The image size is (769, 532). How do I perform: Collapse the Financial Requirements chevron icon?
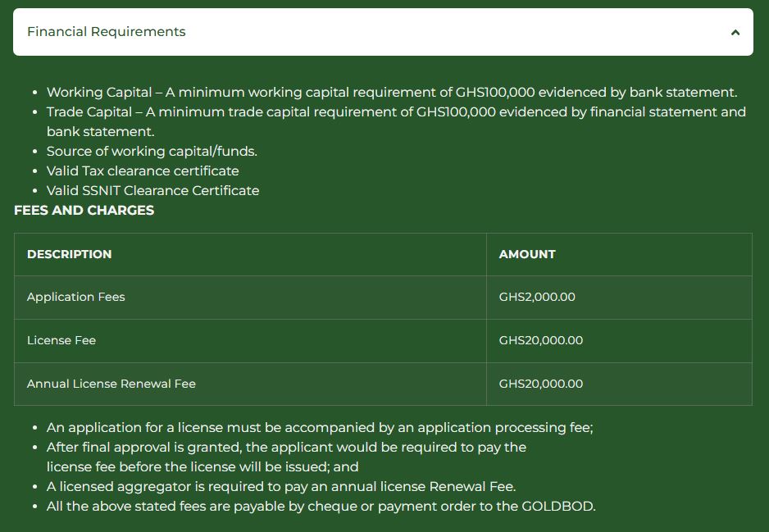(x=735, y=32)
